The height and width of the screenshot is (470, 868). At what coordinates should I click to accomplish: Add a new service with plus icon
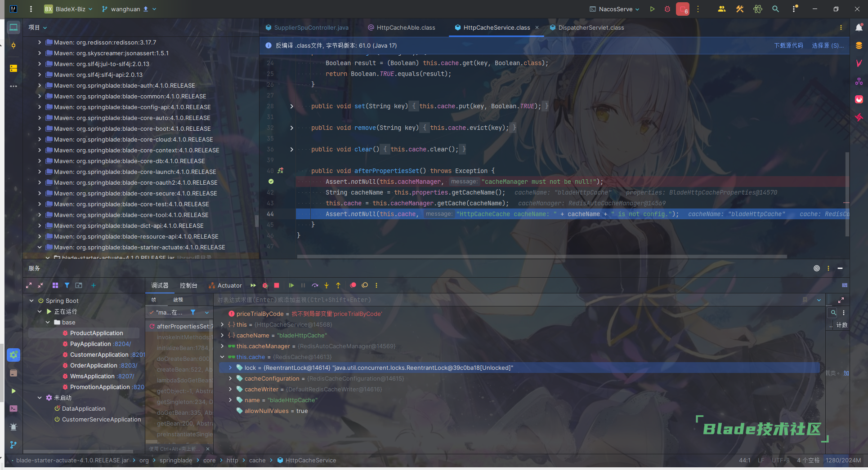[94, 285]
